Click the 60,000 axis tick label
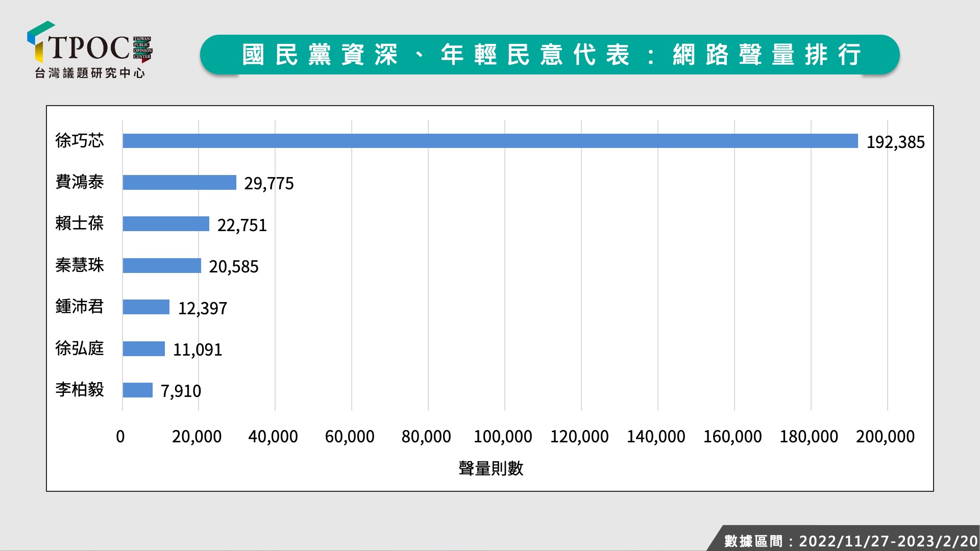The height and width of the screenshot is (551, 980). point(350,437)
